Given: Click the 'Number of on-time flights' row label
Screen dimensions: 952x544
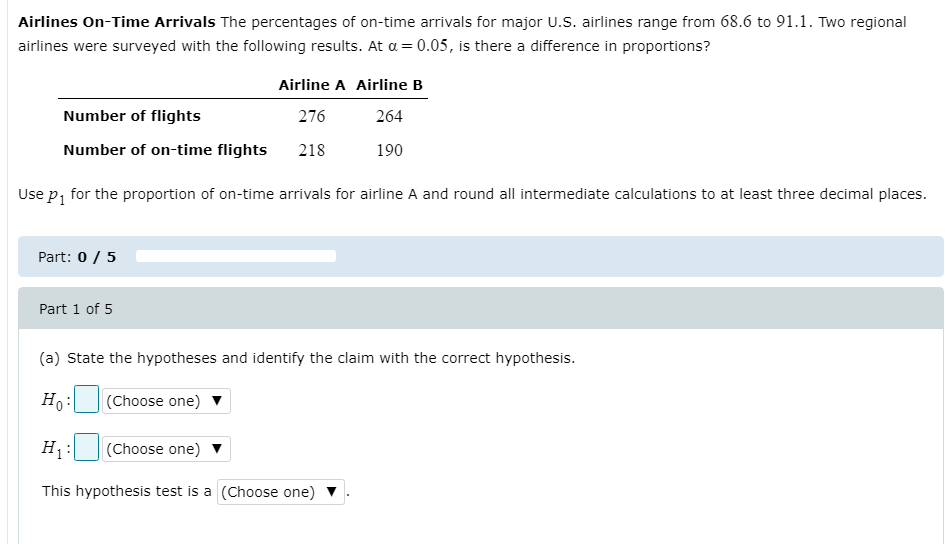Looking at the screenshot, I should point(165,150).
